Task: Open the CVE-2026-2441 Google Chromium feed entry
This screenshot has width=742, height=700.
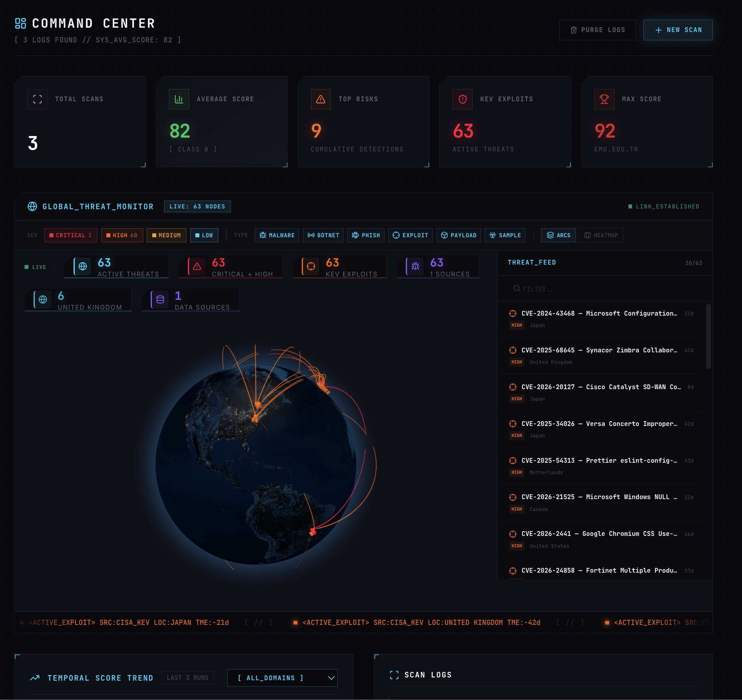Action: [600, 540]
